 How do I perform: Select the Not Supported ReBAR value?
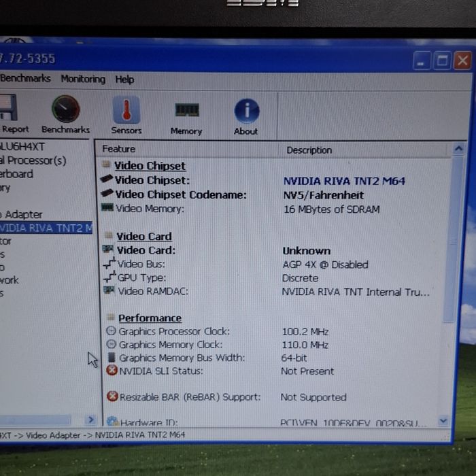[x=313, y=397]
